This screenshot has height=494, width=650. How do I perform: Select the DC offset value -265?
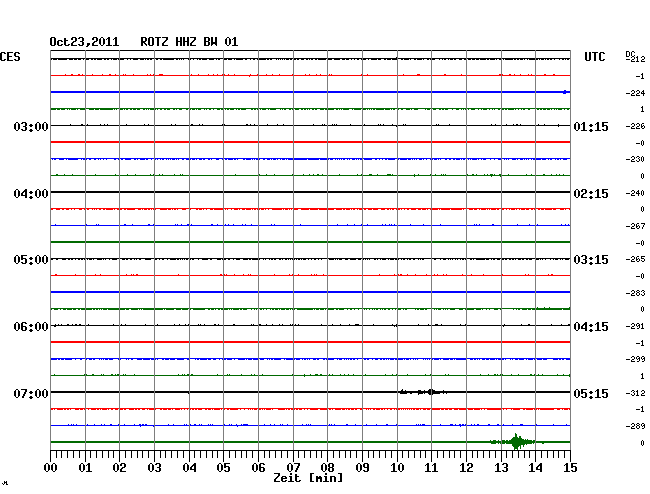(635, 259)
